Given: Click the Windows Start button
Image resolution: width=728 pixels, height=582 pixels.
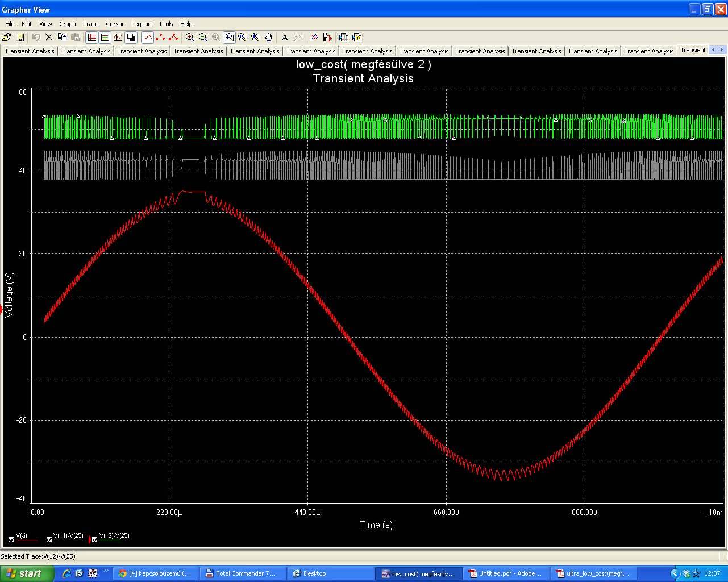Looking at the screenshot, I should pyautogui.click(x=27, y=573).
